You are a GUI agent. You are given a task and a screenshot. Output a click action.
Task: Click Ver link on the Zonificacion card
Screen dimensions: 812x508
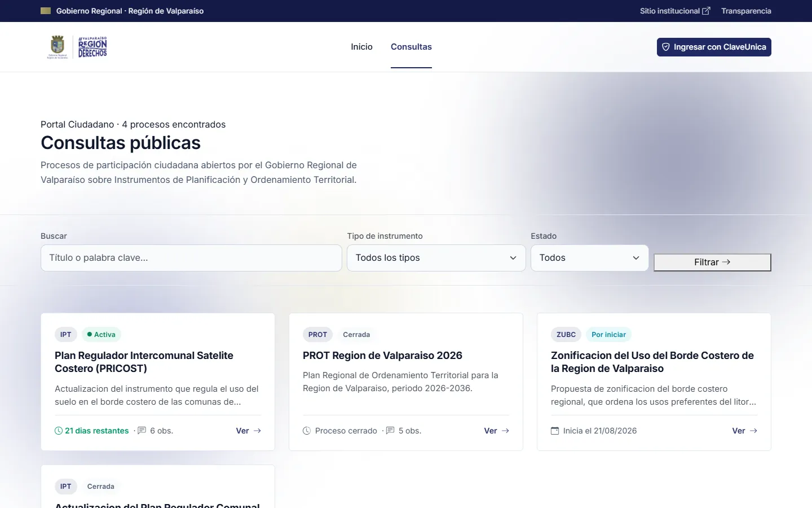pyautogui.click(x=744, y=431)
